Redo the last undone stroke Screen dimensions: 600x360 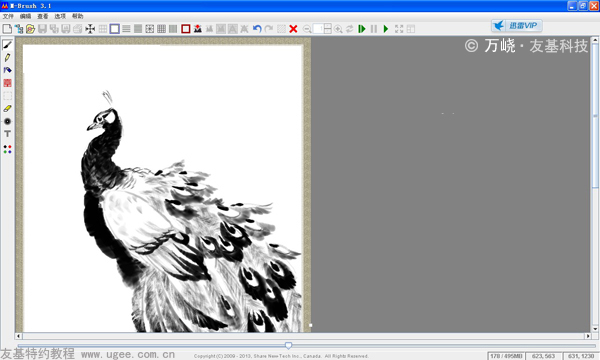(x=269, y=29)
